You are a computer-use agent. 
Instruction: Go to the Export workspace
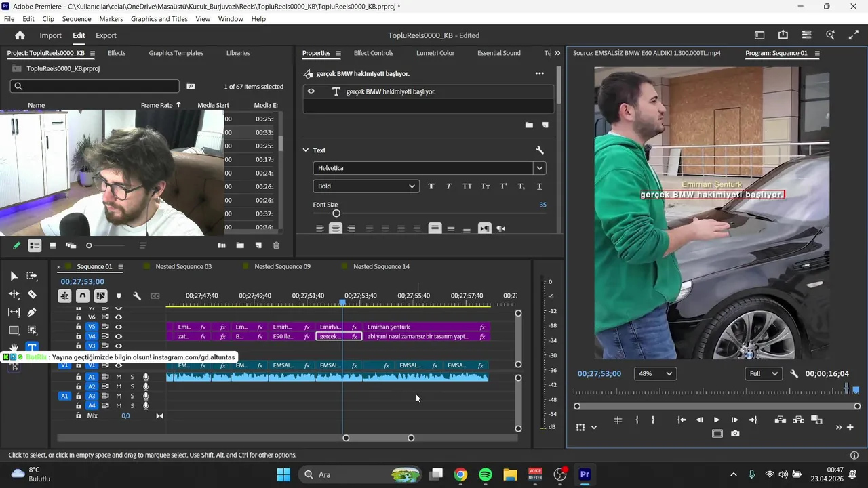(106, 35)
